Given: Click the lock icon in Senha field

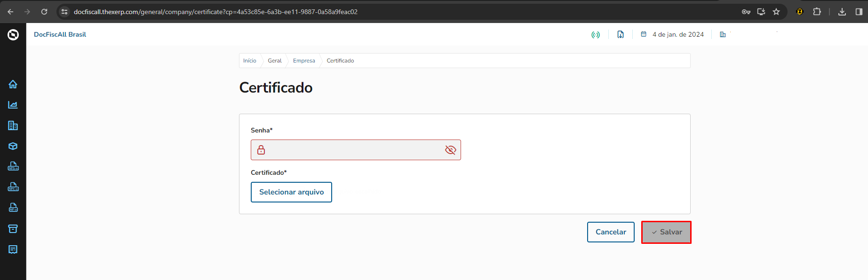Looking at the screenshot, I should point(261,150).
